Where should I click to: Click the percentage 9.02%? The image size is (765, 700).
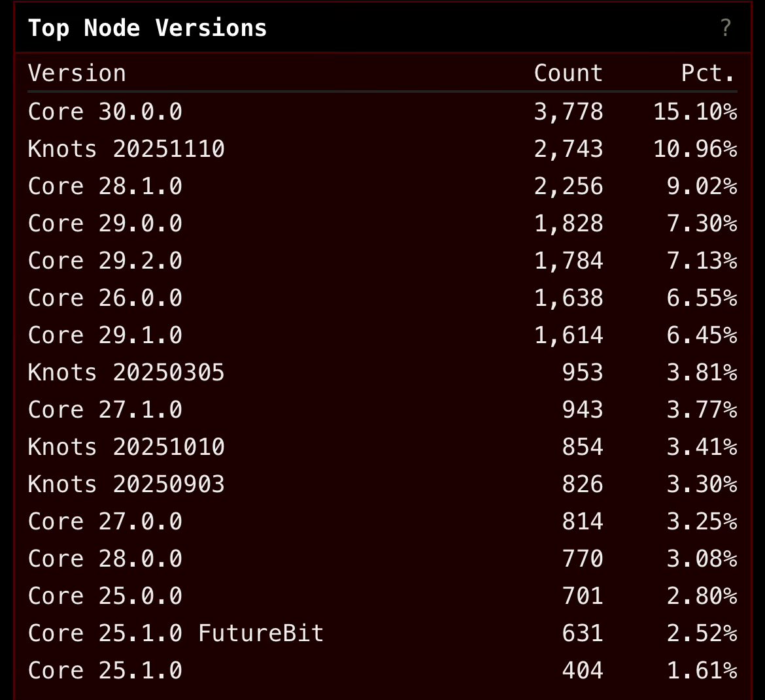tap(702, 186)
